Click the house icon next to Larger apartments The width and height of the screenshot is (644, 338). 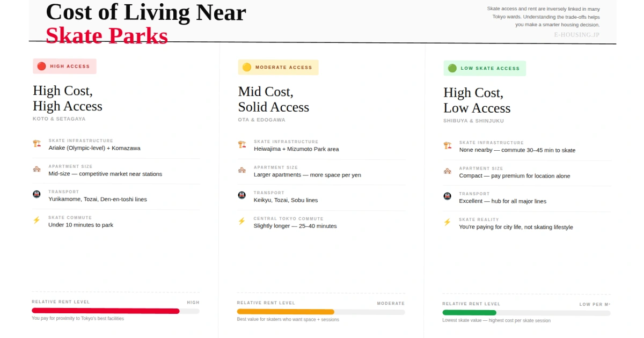point(242,170)
